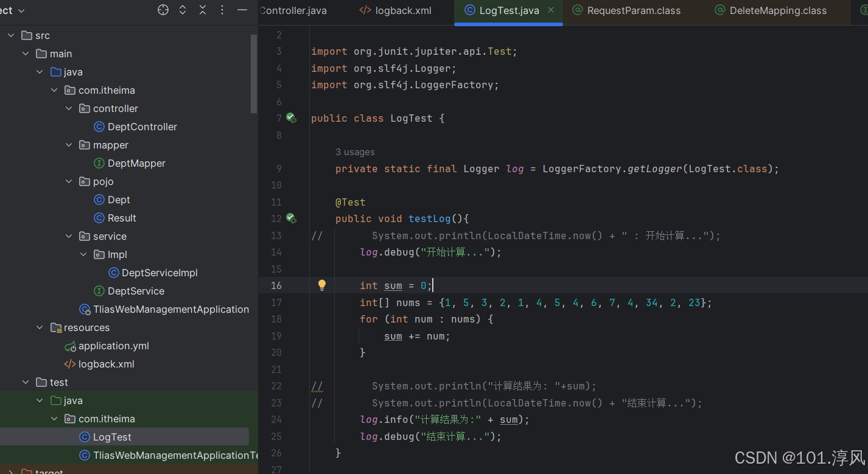
Task: Click the DeptMapper interface icon
Action: point(99,163)
